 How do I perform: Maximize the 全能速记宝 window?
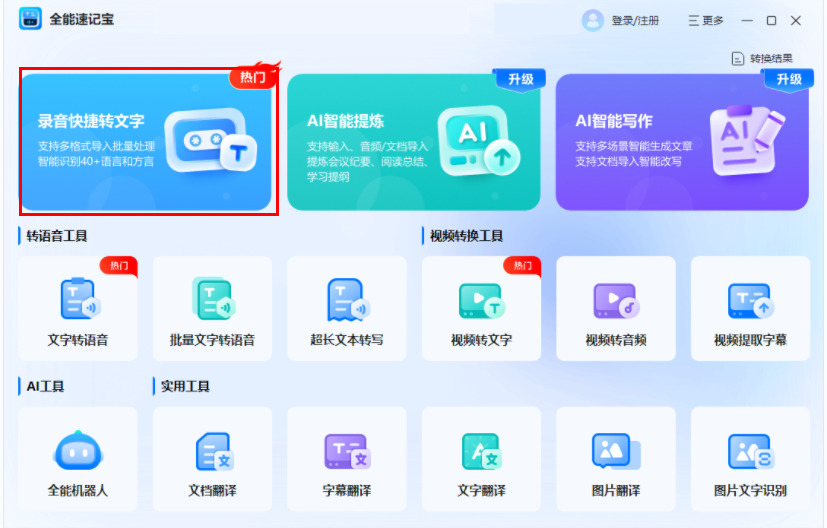[x=771, y=21]
